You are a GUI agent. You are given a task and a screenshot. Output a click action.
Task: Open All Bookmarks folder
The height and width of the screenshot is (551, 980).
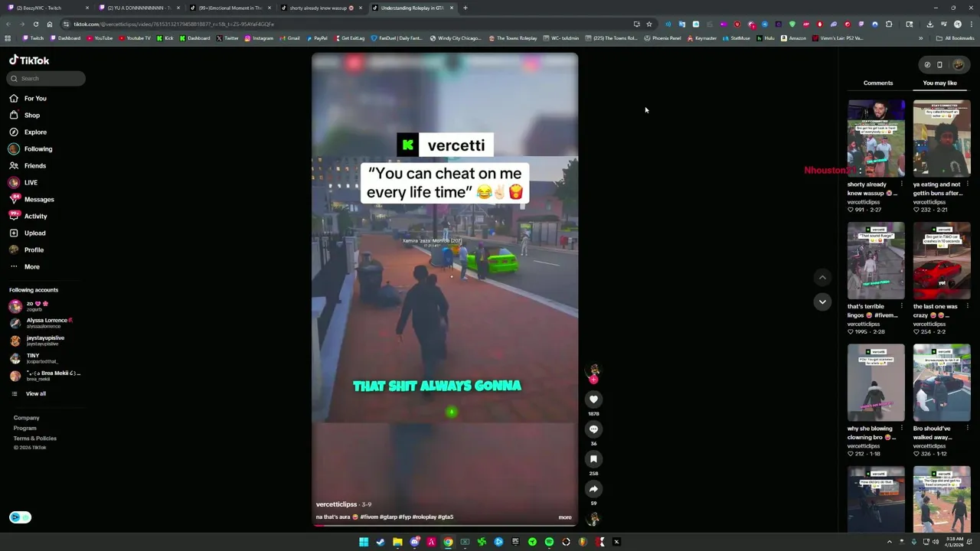(x=956, y=38)
